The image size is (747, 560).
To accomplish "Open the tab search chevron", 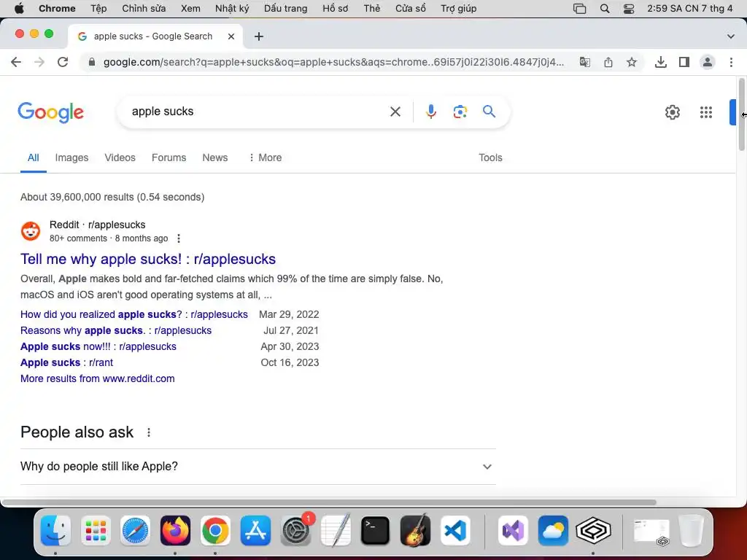I will tap(731, 36).
